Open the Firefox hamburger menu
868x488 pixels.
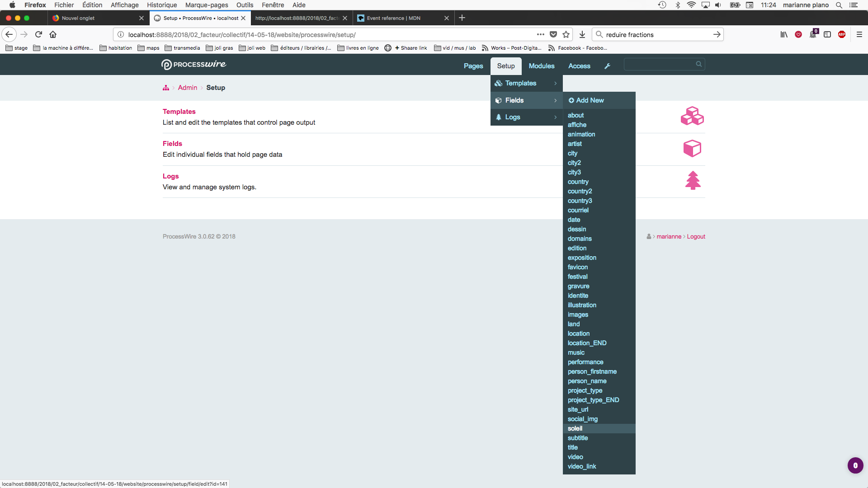tap(859, 34)
